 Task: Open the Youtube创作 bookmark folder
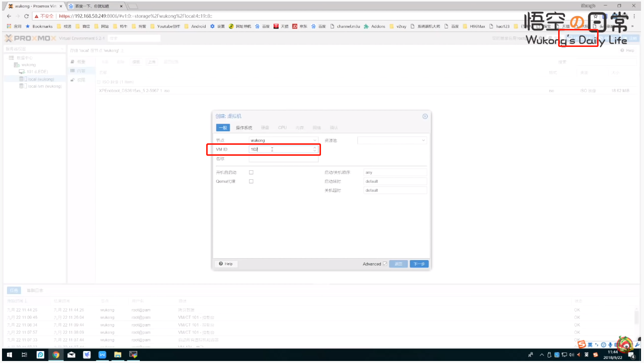(165, 26)
